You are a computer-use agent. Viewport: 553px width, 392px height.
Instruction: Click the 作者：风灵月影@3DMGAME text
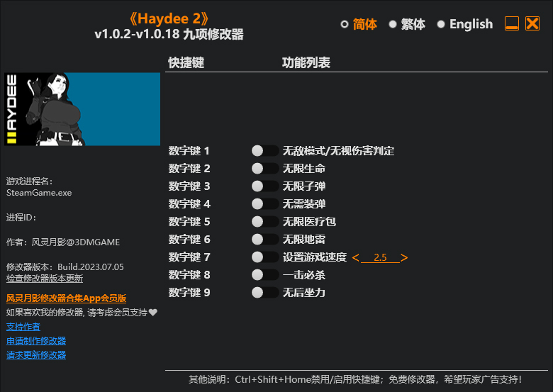pyautogui.click(x=63, y=242)
